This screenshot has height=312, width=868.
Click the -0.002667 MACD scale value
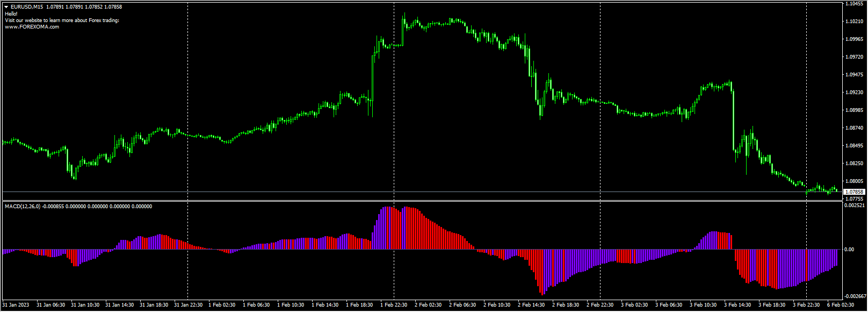tap(855, 296)
